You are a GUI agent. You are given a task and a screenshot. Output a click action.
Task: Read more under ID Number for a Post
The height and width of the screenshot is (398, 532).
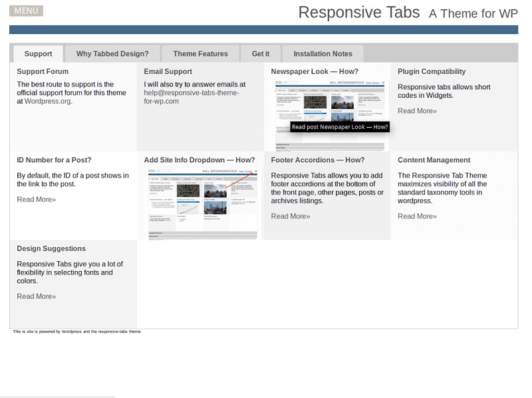click(x=37, y=199)
